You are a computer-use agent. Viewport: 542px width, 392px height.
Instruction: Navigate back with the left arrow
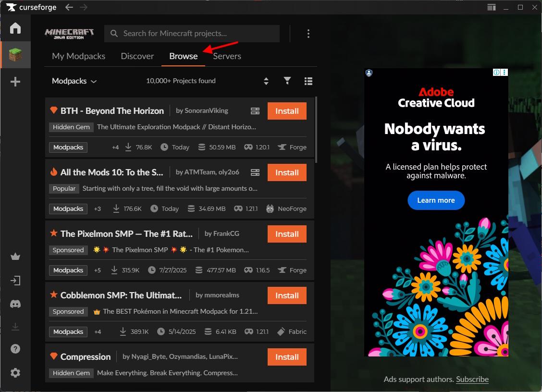69,7
